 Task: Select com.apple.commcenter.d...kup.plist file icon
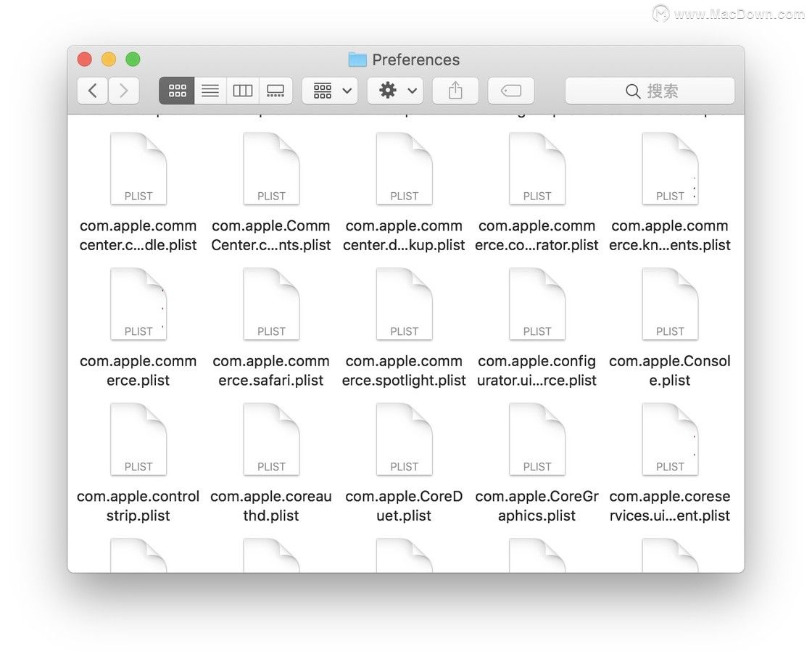pyautogui.click(x=404, y=168)
